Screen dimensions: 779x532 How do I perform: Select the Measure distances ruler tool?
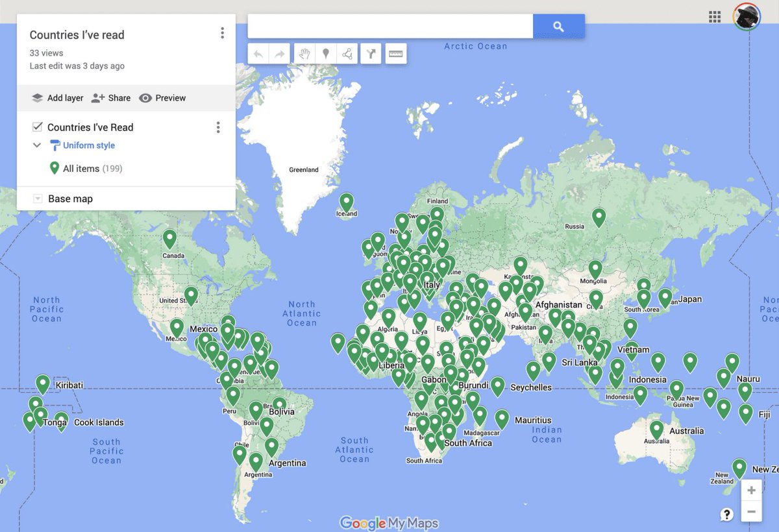pyautogui.click(x=395, y=54)
